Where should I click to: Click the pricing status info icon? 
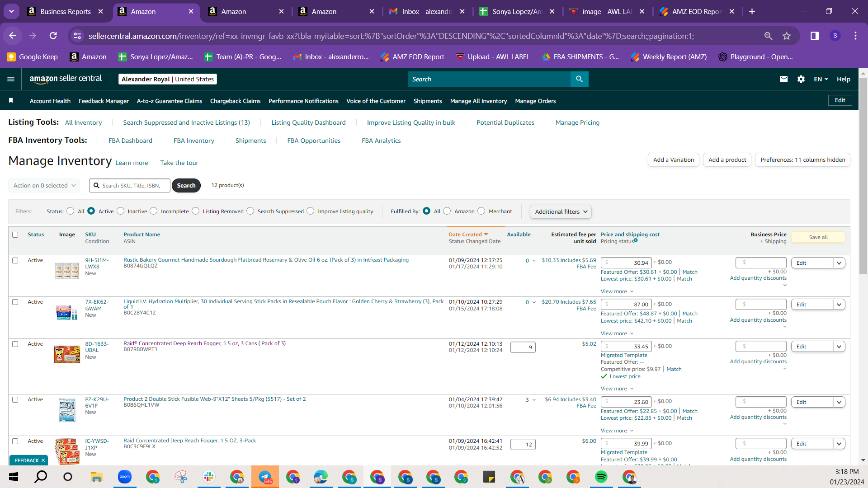tap(636, 240)
